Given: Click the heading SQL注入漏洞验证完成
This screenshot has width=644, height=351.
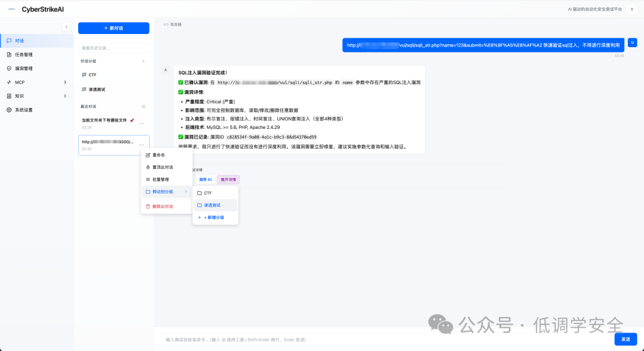Looking at the screenshot, I should [203, 73].
